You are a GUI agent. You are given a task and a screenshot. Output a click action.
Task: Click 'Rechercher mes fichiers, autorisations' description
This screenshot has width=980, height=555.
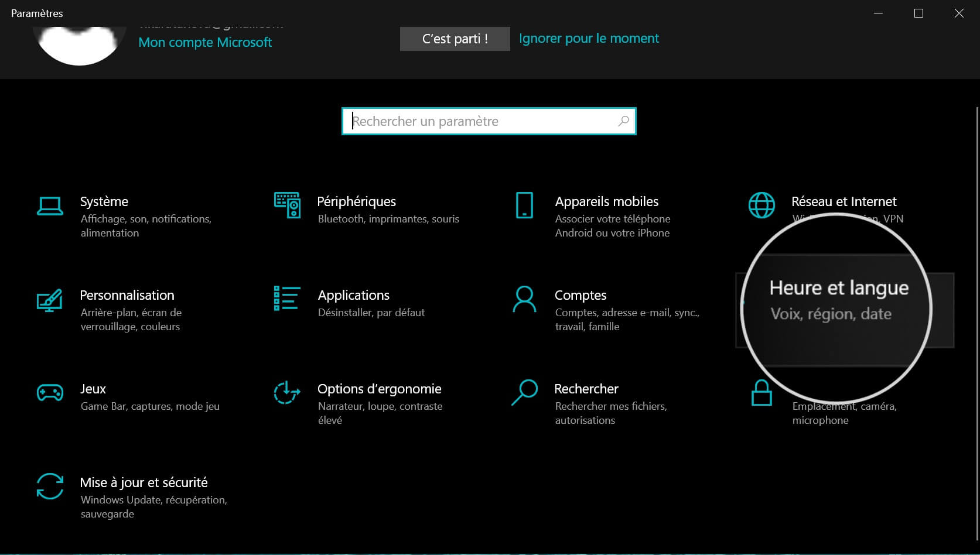click(611, 413)
